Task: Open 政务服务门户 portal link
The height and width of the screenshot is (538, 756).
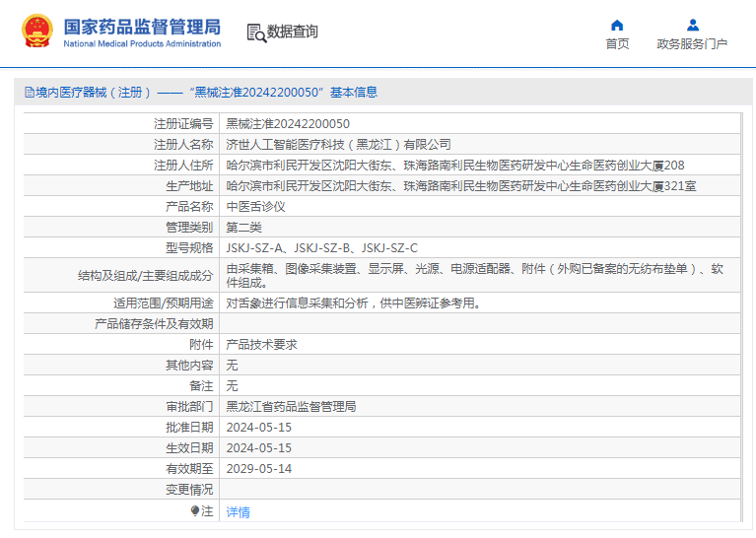Action: 692,44
